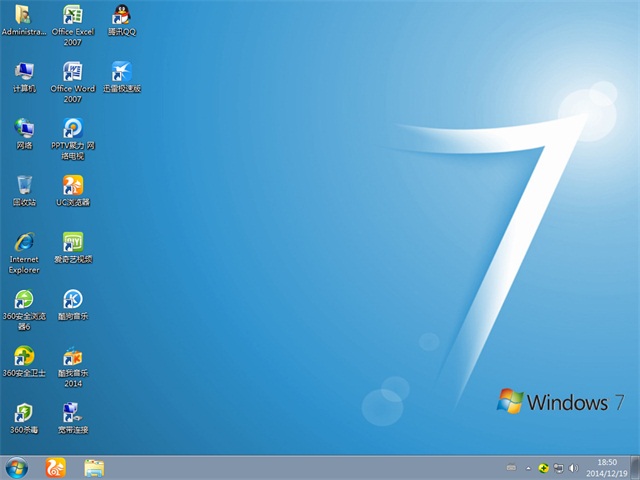Viewport: 640px width, 480px height.
Task: Click the keyboard icon in system tray
Action: [511, 468]
